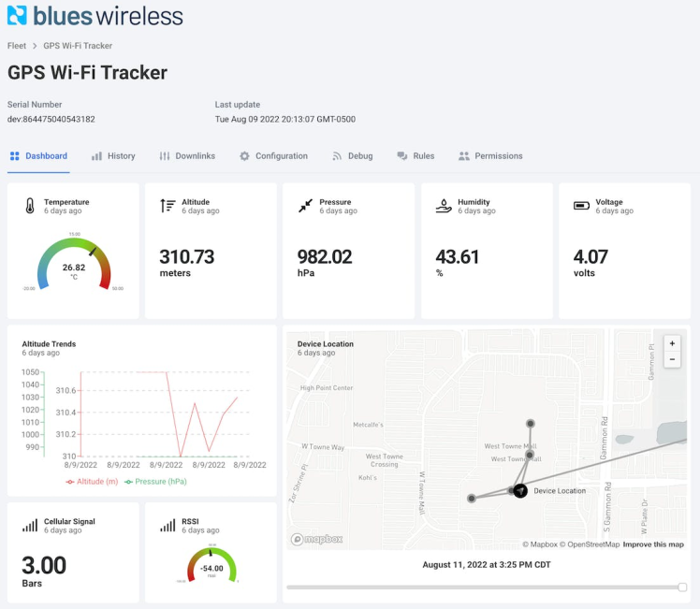Open the Fleet breadcrumb link
Viewport: 700px width, 609px height.
click(x=17, y=46)
